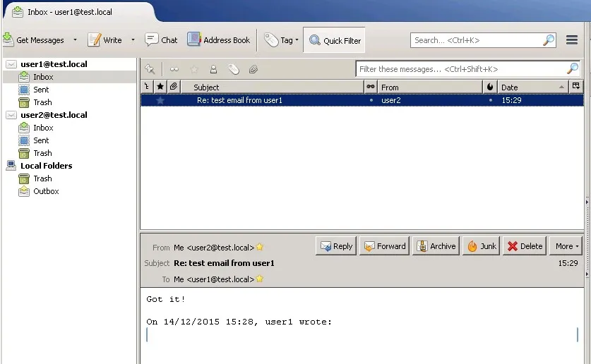Toggle the attachments quick filter

[253, 69]
